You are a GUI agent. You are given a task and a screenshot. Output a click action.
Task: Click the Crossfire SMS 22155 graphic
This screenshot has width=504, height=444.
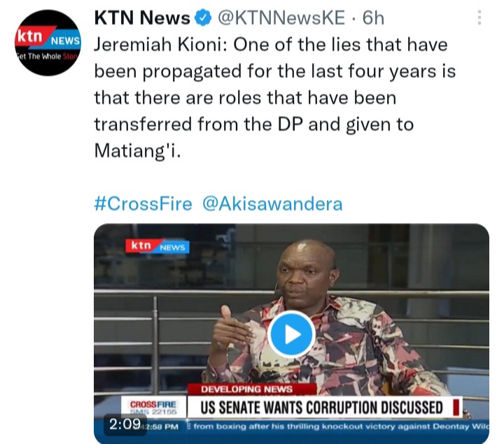(x=153, y=408)
